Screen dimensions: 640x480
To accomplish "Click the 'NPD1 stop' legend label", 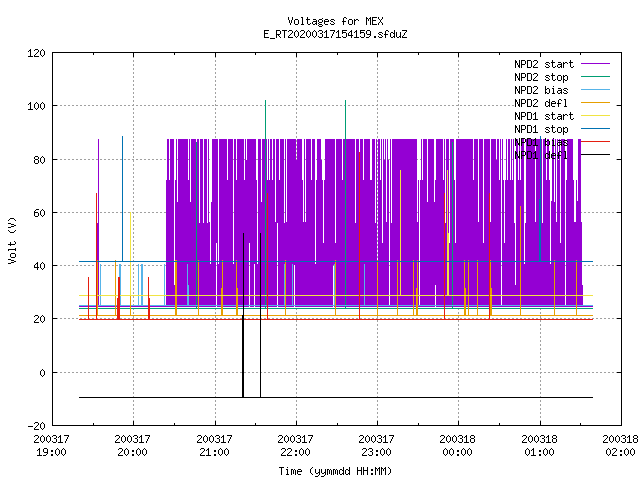I will [541, 129].
